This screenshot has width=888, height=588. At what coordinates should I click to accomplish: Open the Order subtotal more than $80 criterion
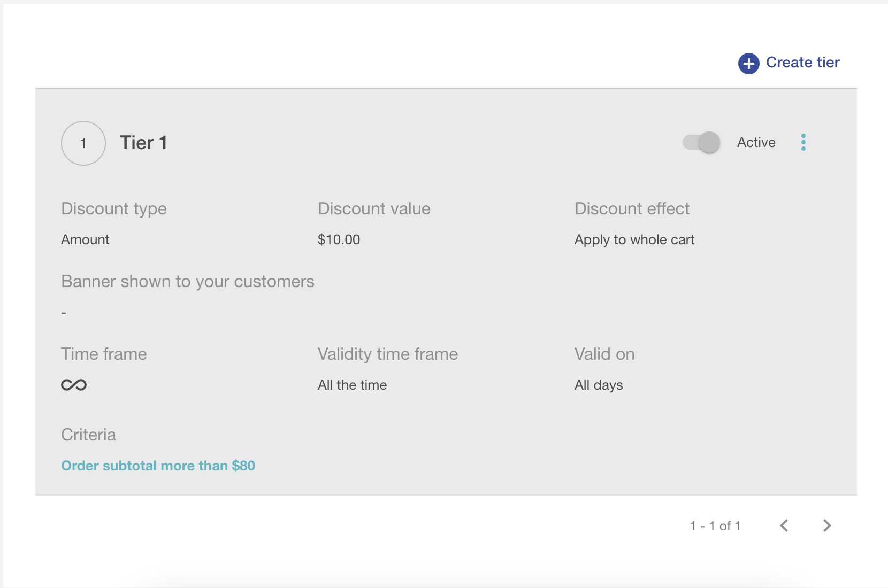(158, 466)
